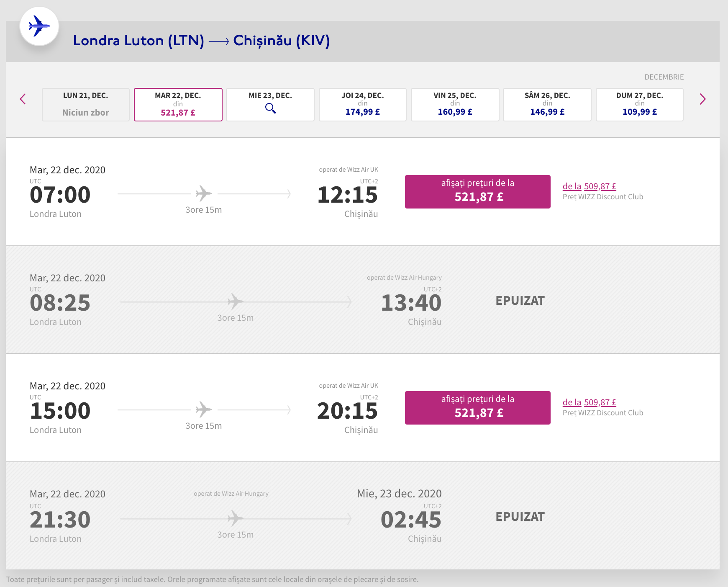
Task: Select the LUN 21, DEC. date tab
Action: pos(86,104)
